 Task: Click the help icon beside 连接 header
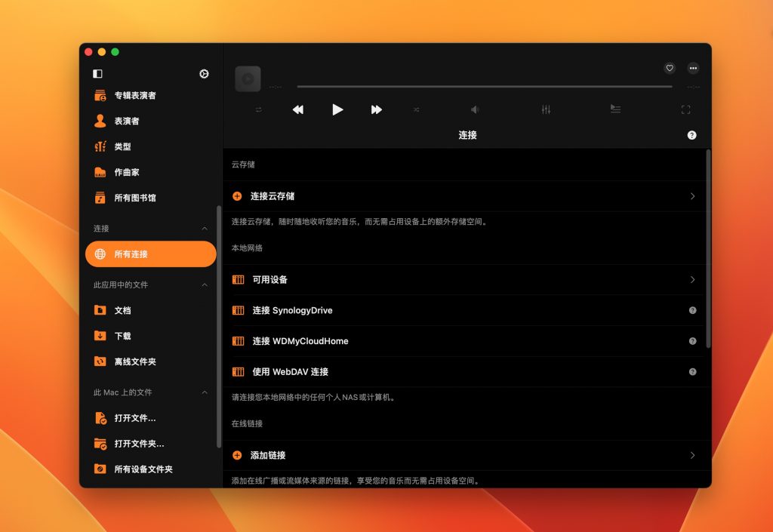[691, 136]
